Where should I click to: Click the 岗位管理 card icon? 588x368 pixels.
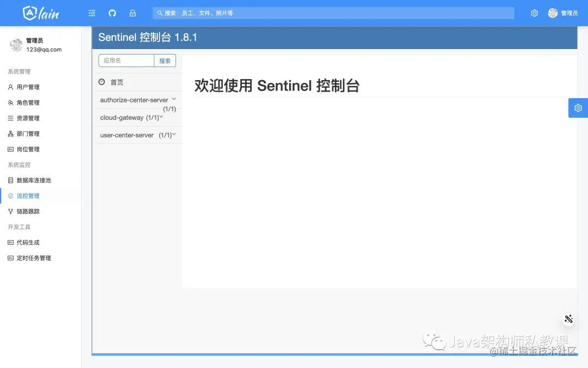10,149
